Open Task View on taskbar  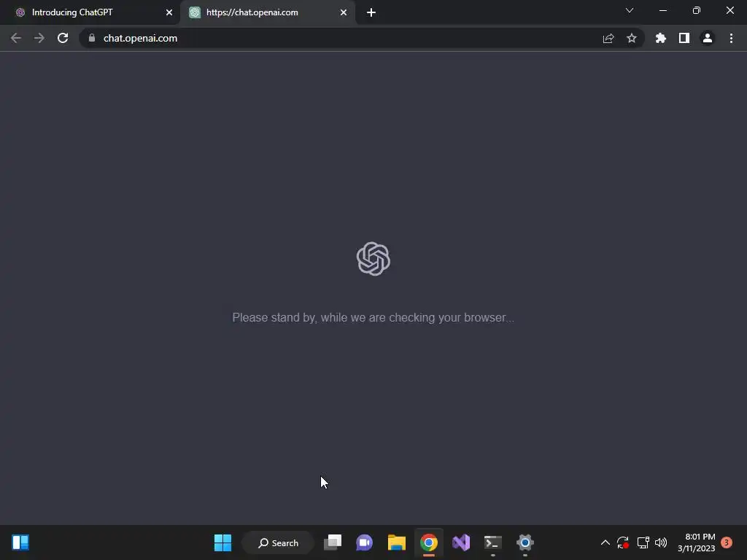click(333, 542)
